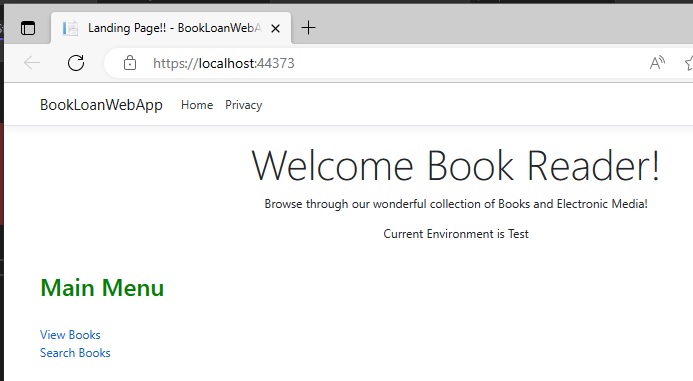Open the View Books link
The image size is (693, 381).
(x=70, y=335)
